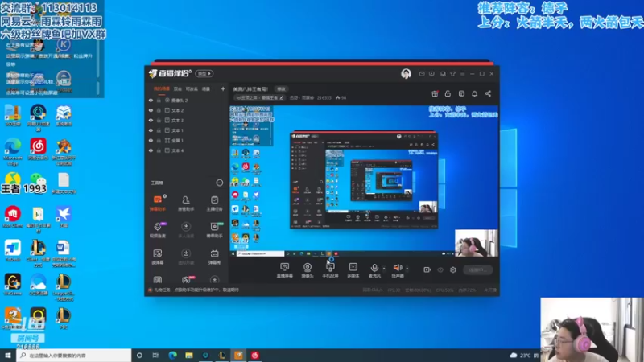Open notifications with the bell icon
The height and width of the screenshot is (362, 644).
[x=474, y=93]
